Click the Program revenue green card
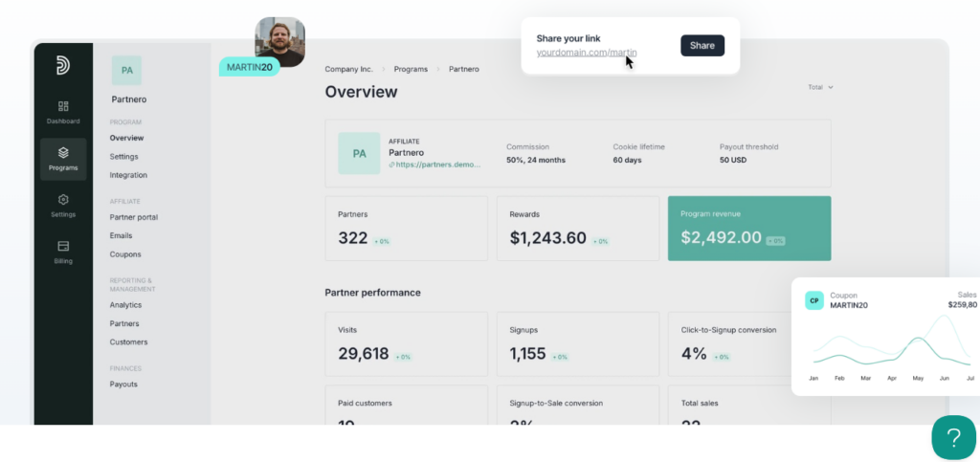This screenshot has width=980, height=462. coord(748,229)
